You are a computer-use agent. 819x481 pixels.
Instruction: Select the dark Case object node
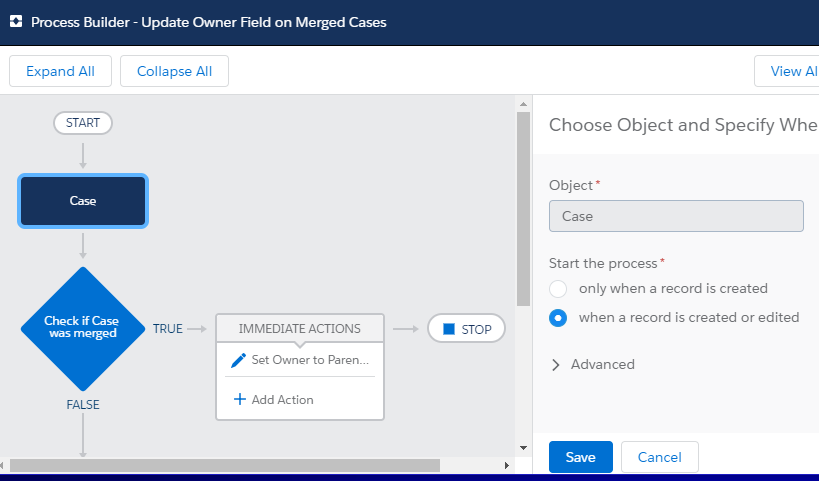point(83,201)
